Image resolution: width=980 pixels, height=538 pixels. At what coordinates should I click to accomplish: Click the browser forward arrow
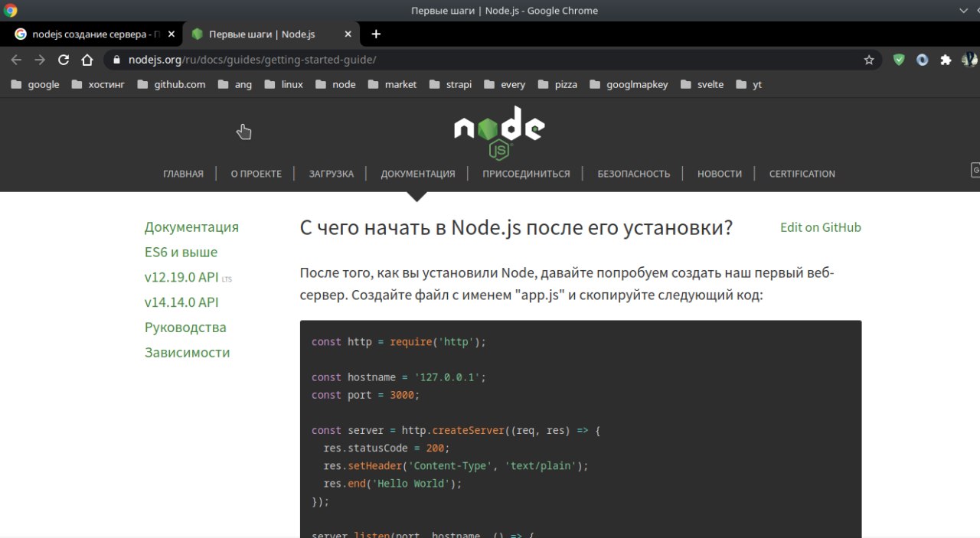click(x=40, y=60)
